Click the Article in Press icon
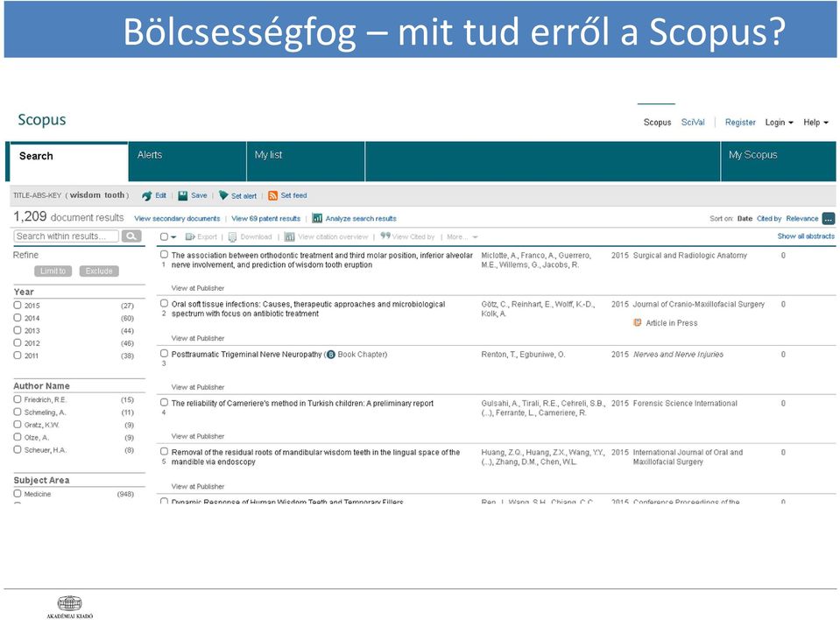840x620 pixels. [638, 323]
